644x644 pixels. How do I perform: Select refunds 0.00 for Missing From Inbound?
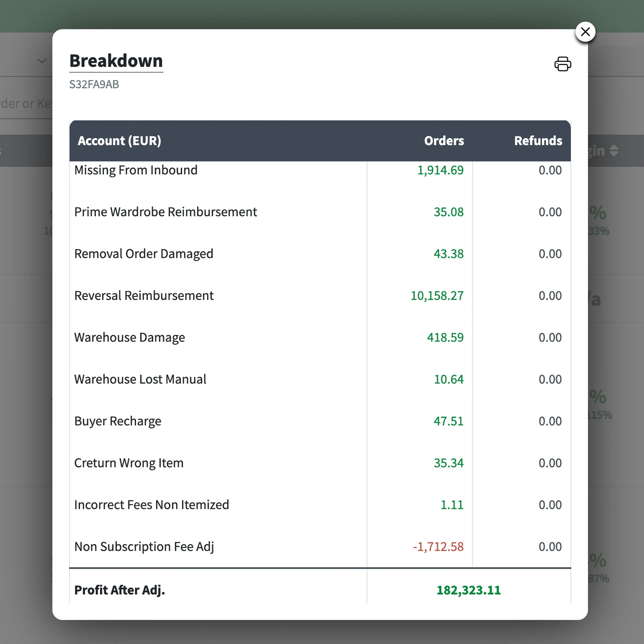coord(550,170)
